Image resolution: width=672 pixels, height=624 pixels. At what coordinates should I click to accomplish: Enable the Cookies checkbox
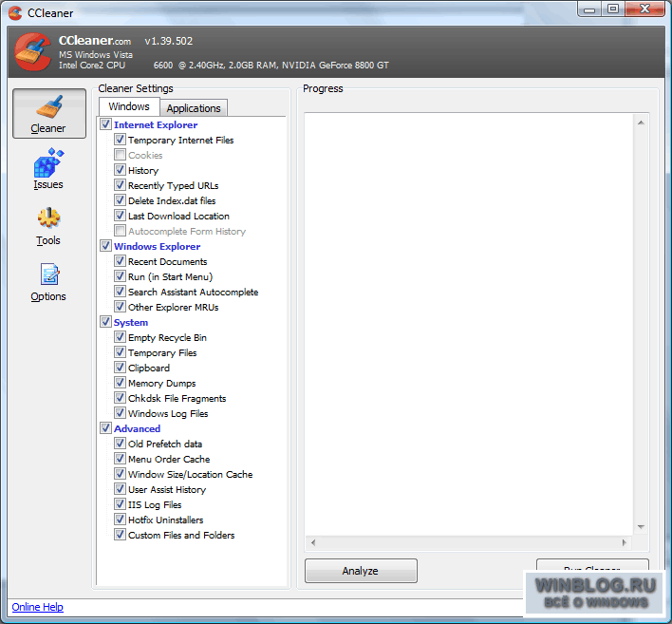point(120,155)
